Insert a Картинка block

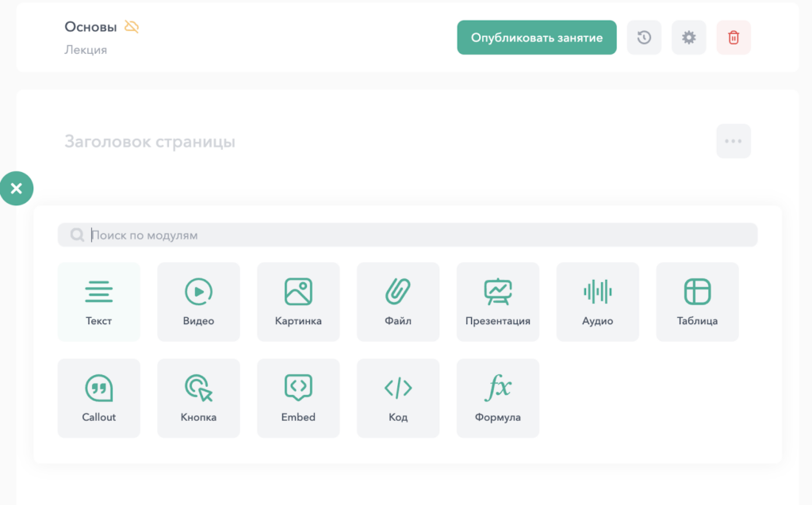[298, 301]
